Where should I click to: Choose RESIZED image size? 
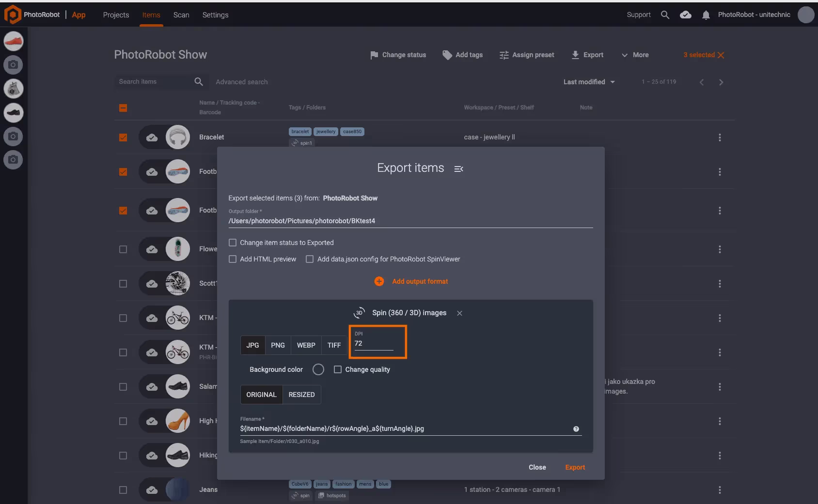click(301, 395)
